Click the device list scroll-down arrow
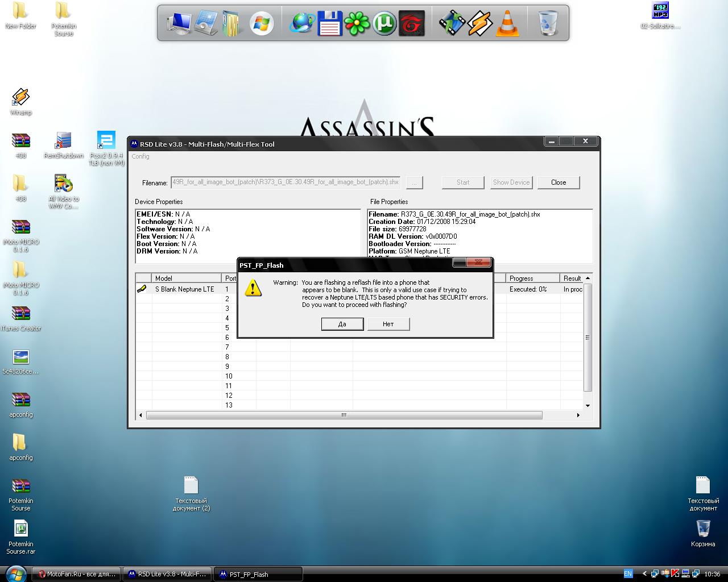Image resolution: width=728 pixels, height=582 pixels. pos(588,405)
